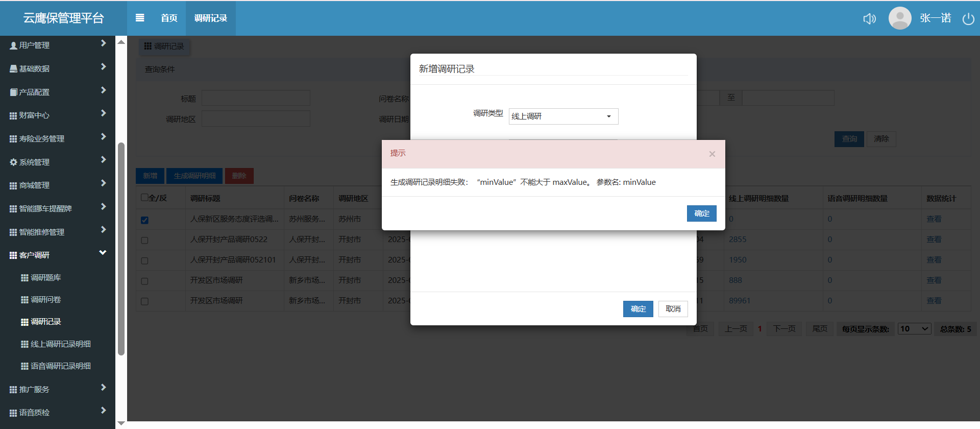This screenshot has width=980, height=429.
Task: Open the 每页显示条数 page size dropdown
Action: click(915, 329)
